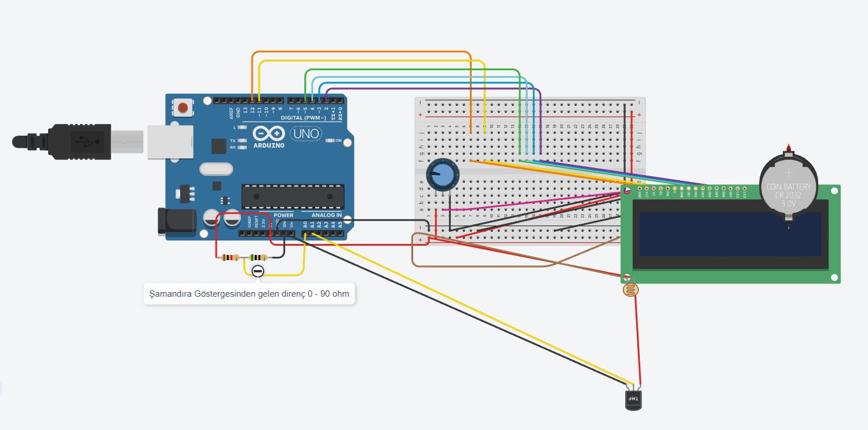Screen dimensions: 868x430
Task: Click the ON power LED on the Arduino
Action: click(330, 140)
